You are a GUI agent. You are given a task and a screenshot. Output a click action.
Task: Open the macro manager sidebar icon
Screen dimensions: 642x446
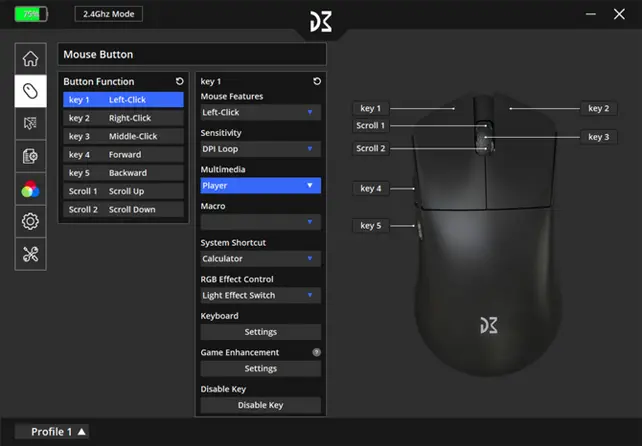point(30,156)
